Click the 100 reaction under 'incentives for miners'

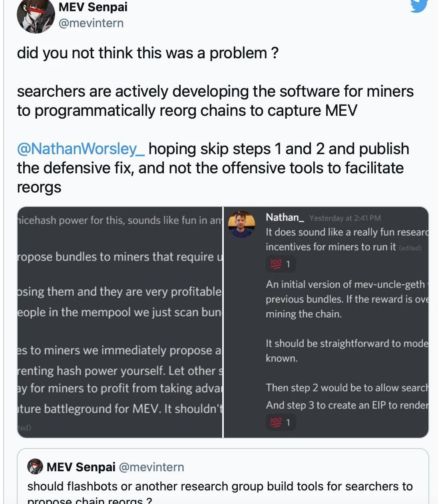[281, 264]
